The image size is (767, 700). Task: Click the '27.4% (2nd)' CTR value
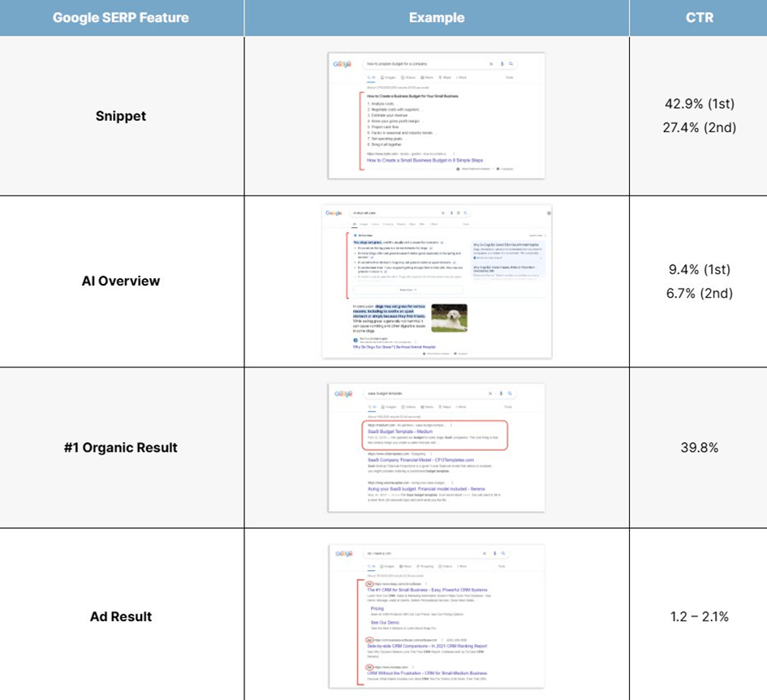700,128
